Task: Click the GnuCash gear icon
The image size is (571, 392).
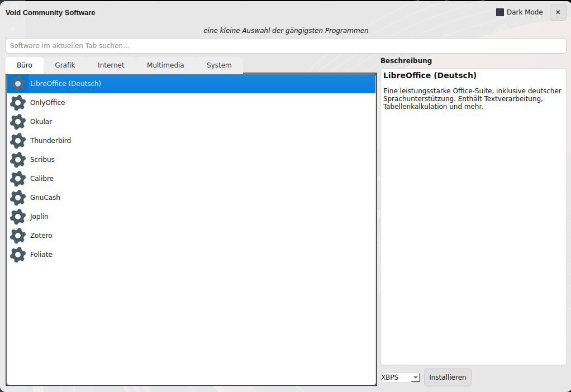Action: [18, 198]
